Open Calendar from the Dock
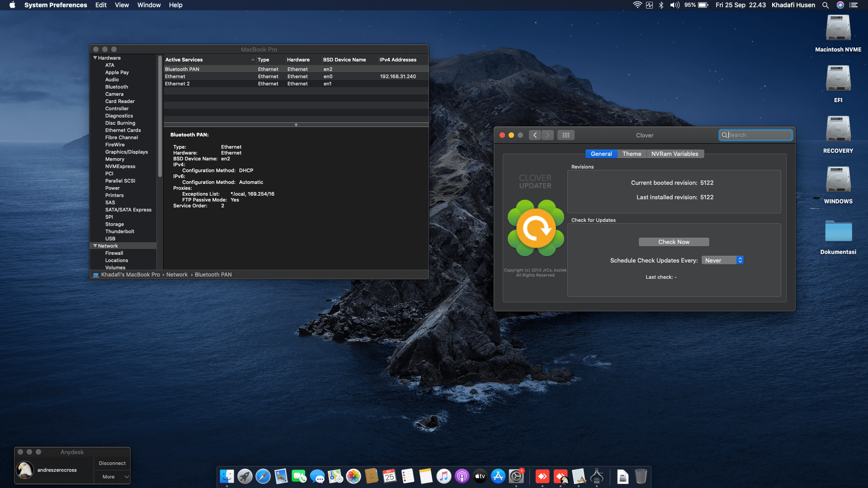The height and width of the screenshot is (488, 868). (x=390, y=476)
